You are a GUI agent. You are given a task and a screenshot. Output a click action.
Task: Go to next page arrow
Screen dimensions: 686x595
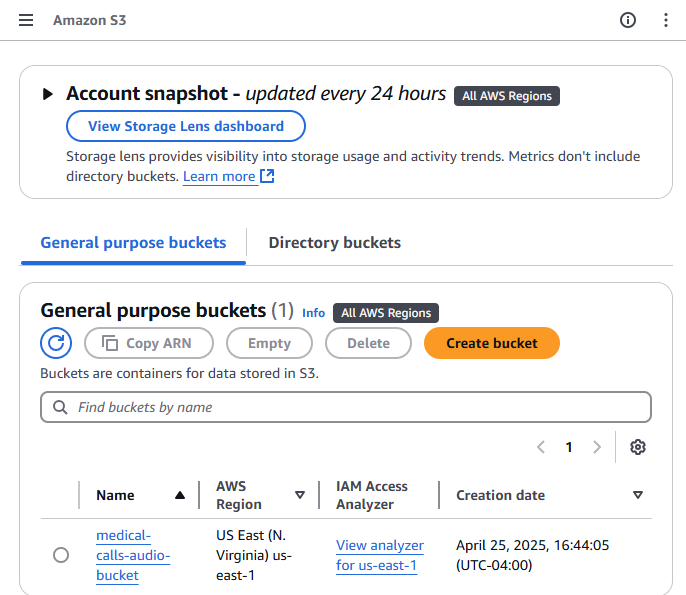[597, 447]
